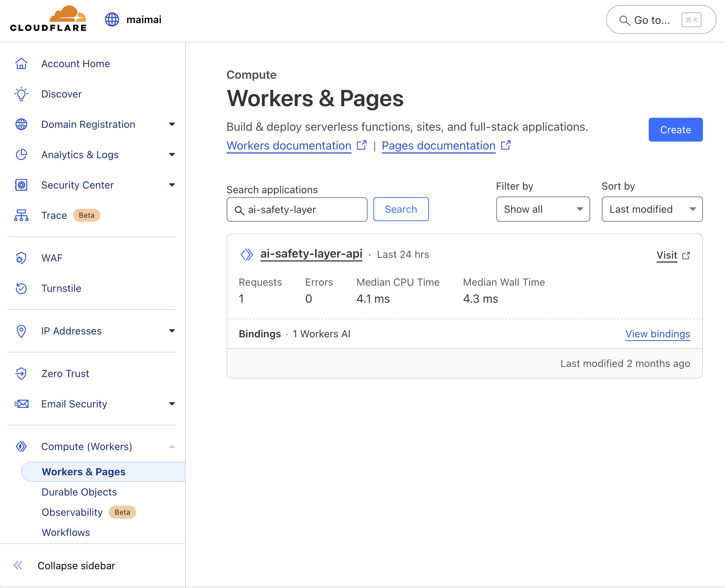Click the Cloudflare logo
Viewport: 725px width, 588px height.
[48, 19]
